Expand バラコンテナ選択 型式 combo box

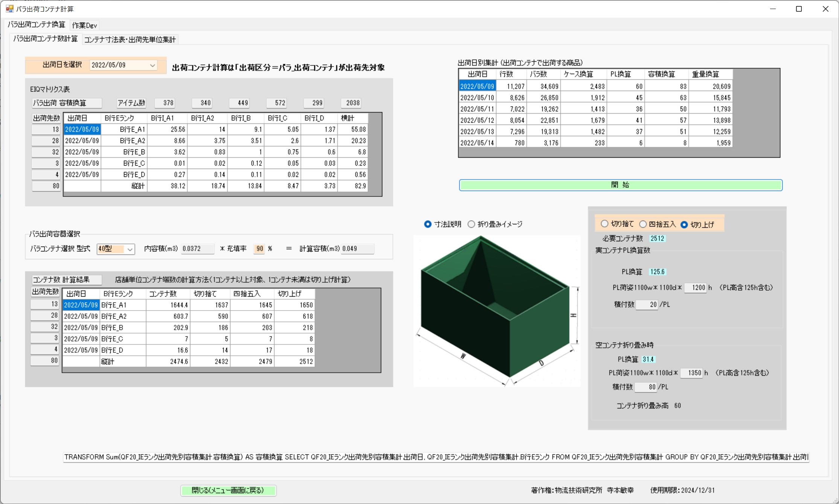tap(130, 249)
